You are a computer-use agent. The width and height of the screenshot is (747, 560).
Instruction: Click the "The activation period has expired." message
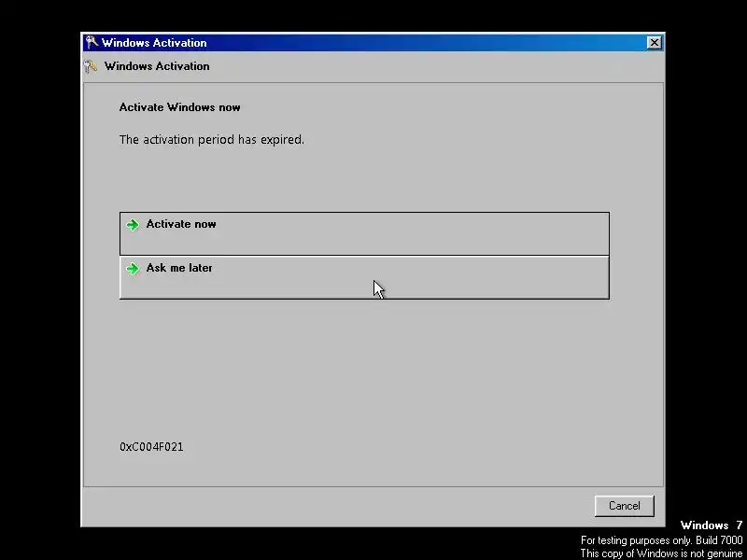[x=212, y=139]
